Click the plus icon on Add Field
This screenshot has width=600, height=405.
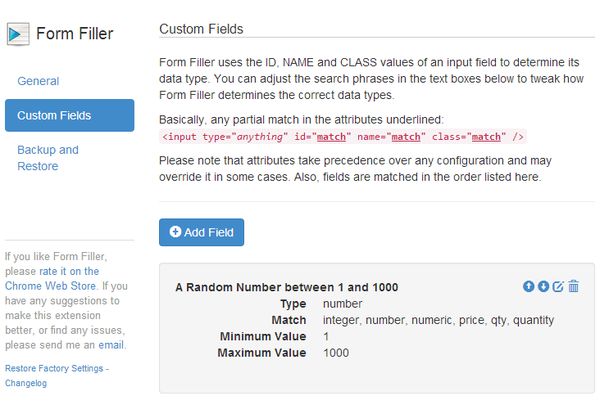point(176,232)
